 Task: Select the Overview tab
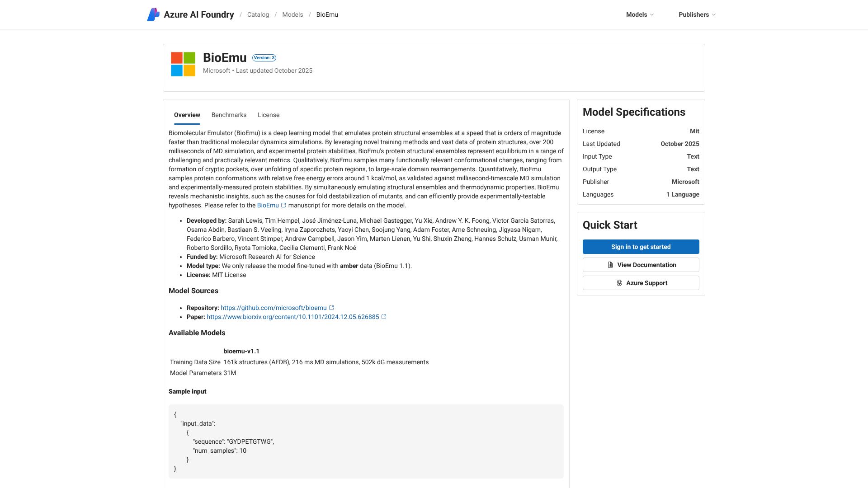(187, 115)
